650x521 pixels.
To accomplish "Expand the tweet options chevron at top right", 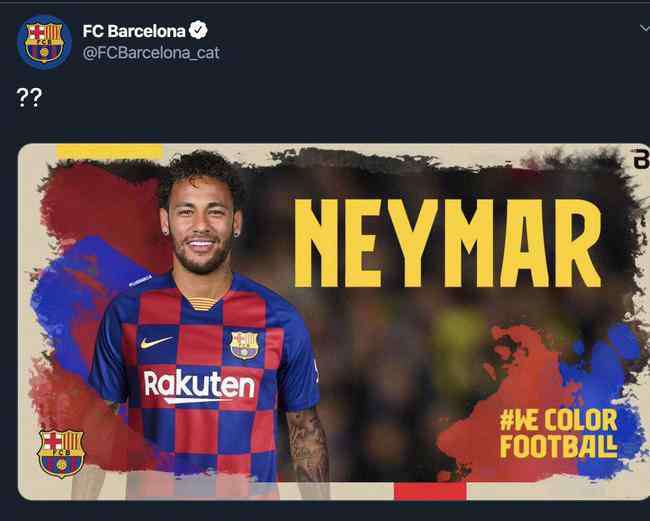I will [645, 28].
